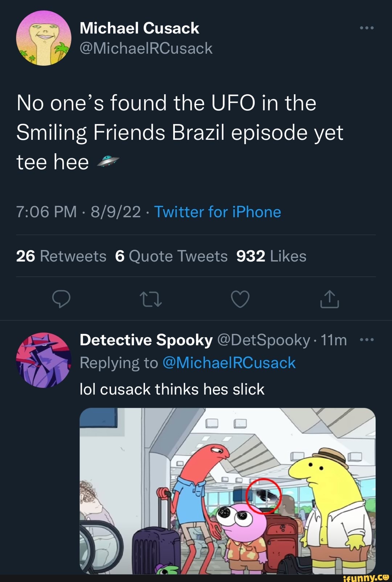Click the 11m reply timestamp
Viewport: 392px width, 582px height.
tap(334, 340)
